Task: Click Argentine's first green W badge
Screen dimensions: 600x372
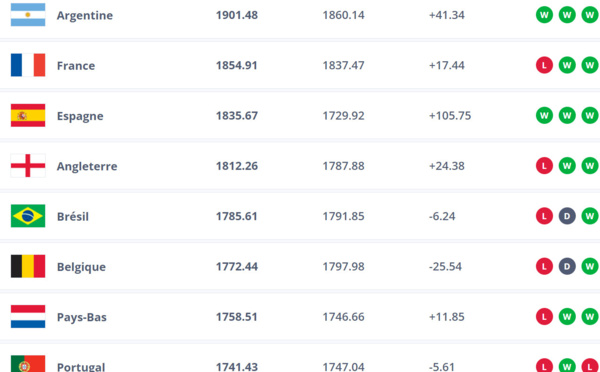Action: pos(544,15)
